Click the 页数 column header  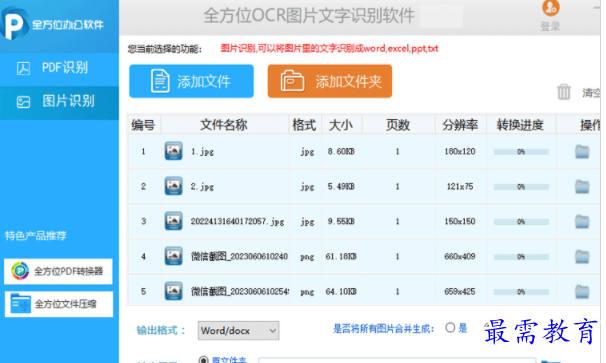398,125
